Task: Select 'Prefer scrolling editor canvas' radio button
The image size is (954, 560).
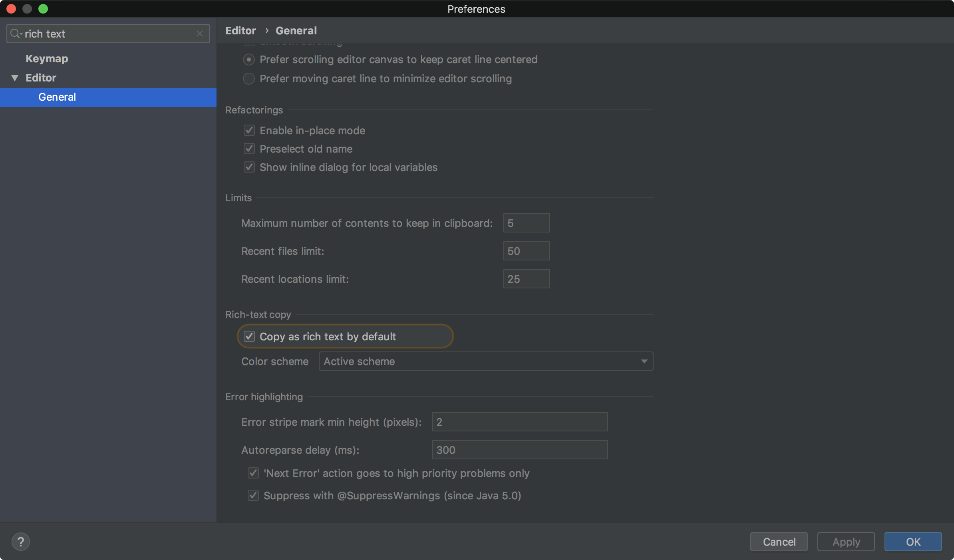Action: point(249,60)
